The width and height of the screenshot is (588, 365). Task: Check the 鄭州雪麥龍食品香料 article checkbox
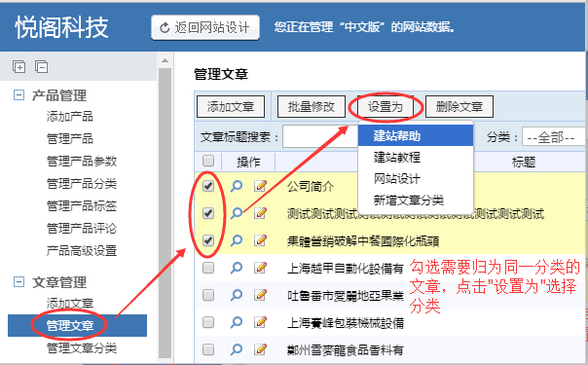coord(208,349)
